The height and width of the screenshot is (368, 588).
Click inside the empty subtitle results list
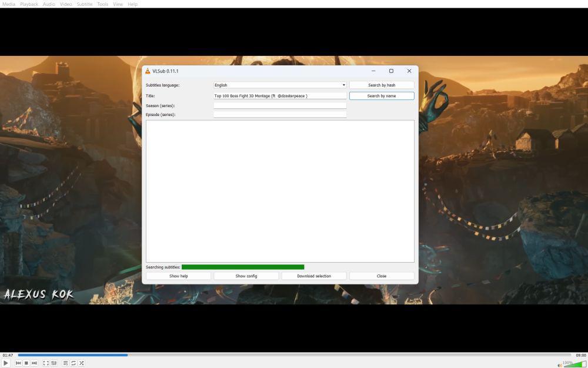click(x=280, y=191)
